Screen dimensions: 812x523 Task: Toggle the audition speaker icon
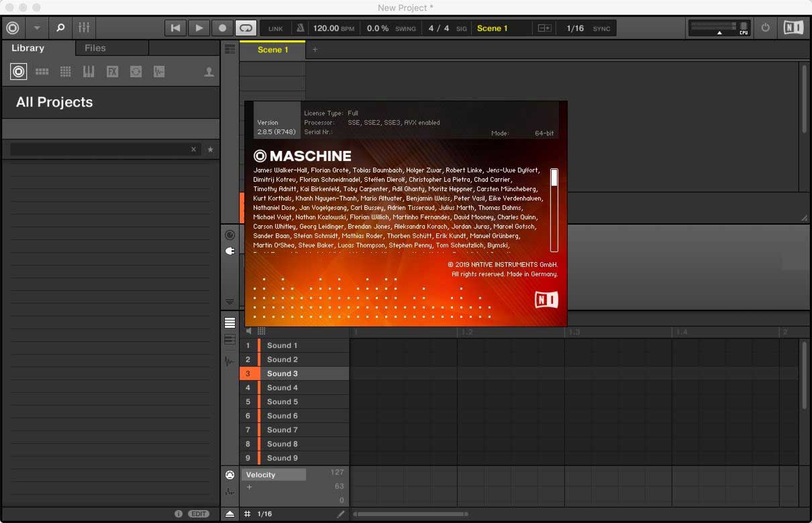249,331
